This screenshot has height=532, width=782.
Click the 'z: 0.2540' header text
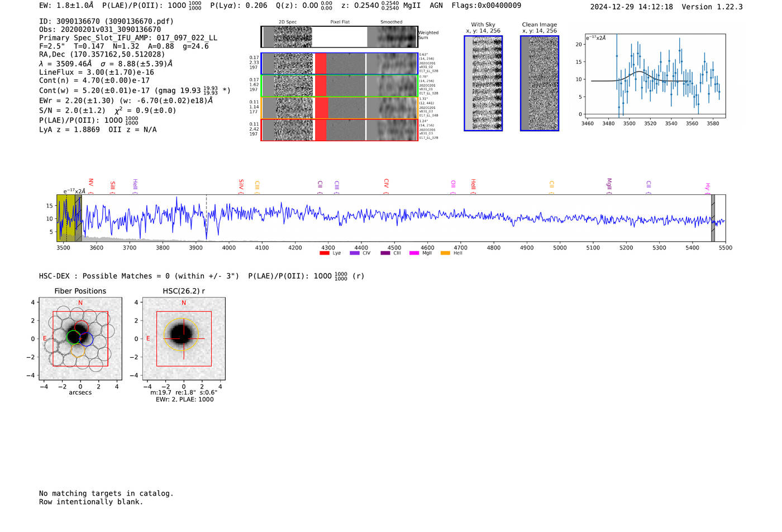(x=360, y=6)
